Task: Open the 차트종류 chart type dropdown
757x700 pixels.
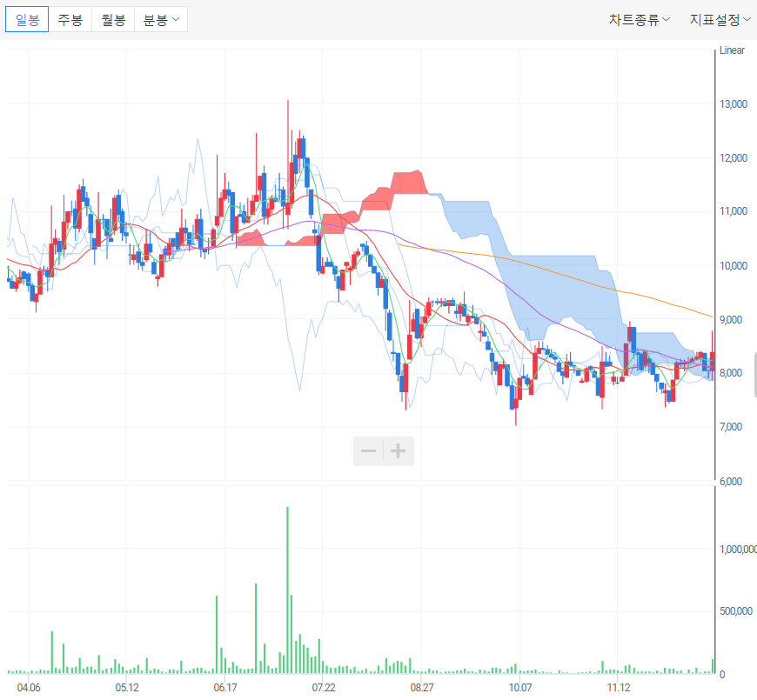Action: click(x=639, y=20)
